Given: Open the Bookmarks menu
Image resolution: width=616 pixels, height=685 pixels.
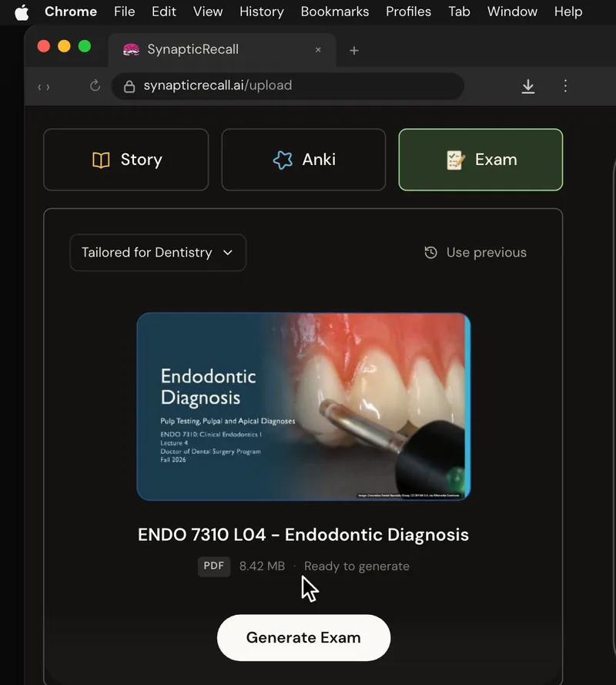Looking at the screenshot, I should click(x=335, y=12).
